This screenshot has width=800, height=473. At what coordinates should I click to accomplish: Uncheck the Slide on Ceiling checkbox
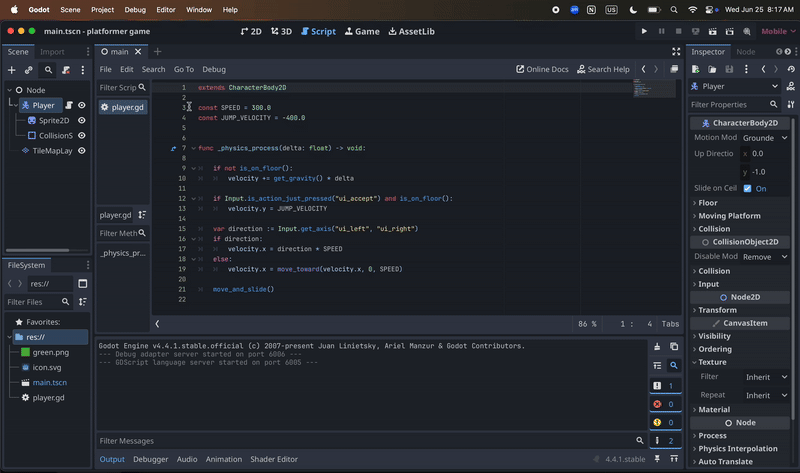[x=747, y=188]
